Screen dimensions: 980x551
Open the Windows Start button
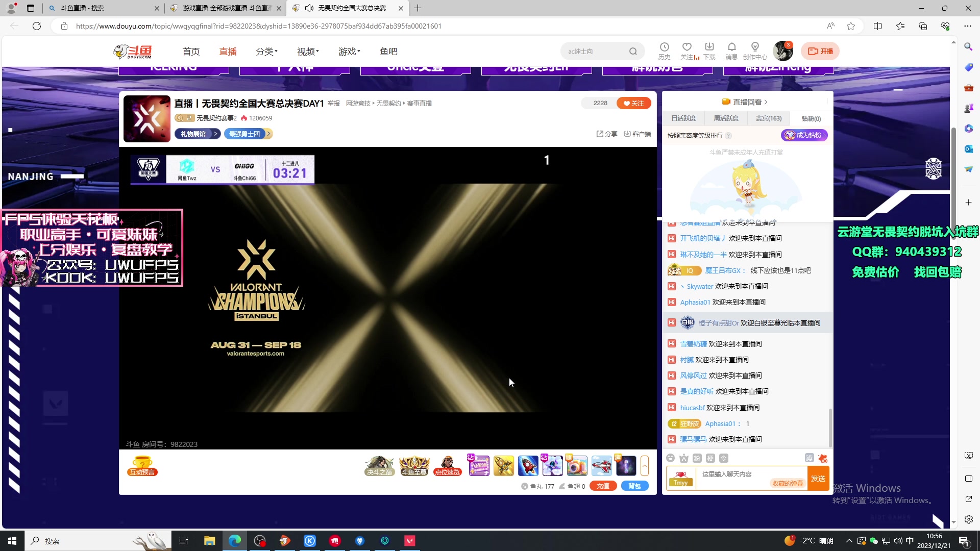point(12,541)
